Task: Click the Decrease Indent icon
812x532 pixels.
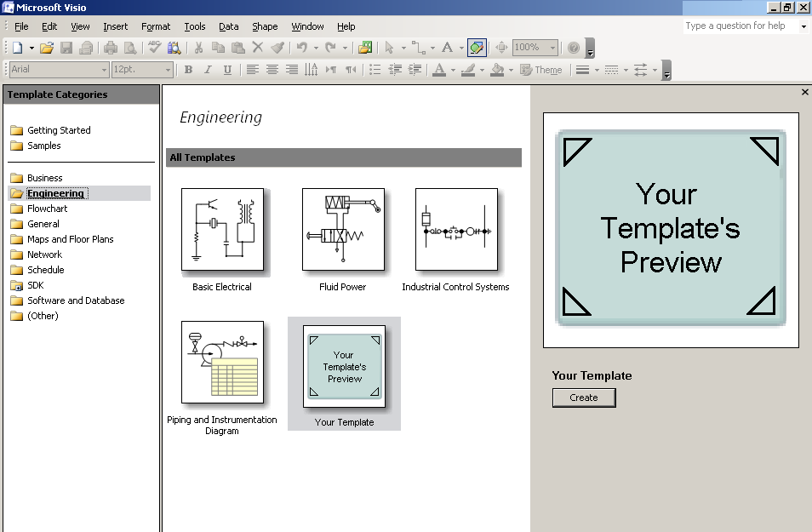Action: (x=395, y=70)
